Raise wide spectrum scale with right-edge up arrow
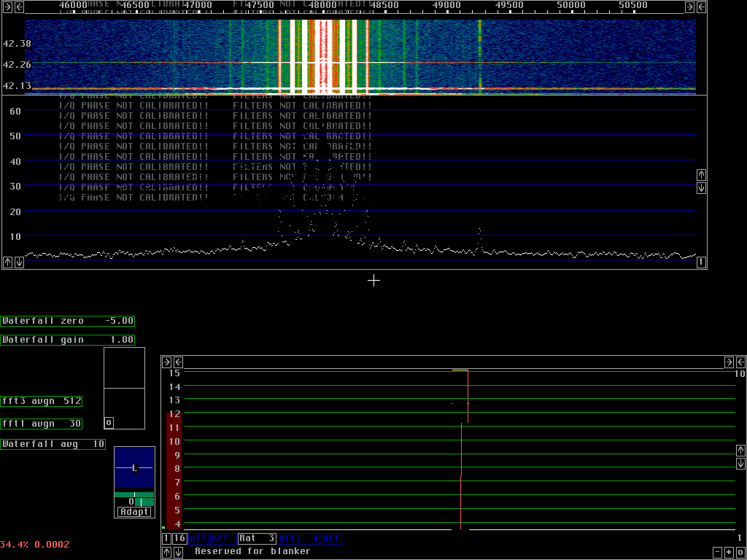The height and width of the screenshot is (560, 747). click(701, 175)
